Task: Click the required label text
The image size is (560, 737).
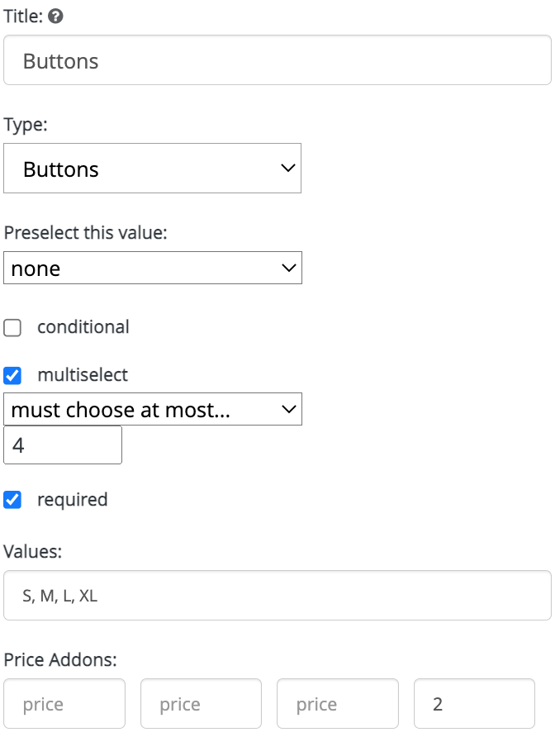Action: pyautogui.click(x=73, y=500)
